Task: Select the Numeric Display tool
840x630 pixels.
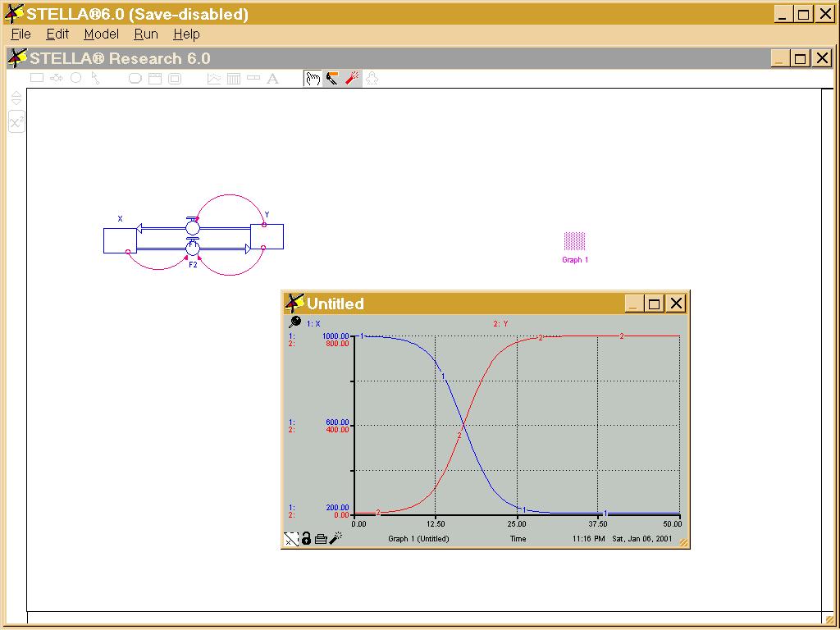Action: (x=253, y=78)
